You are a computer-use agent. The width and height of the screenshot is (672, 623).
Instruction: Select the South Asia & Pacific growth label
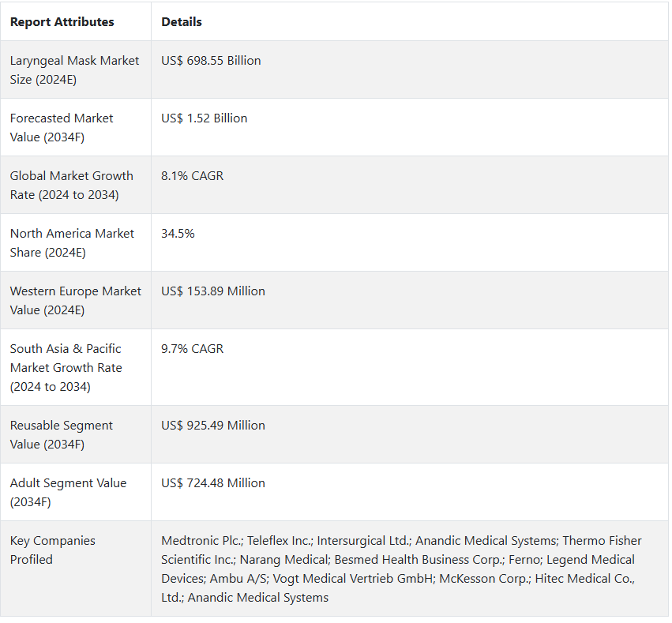(x=66, y=367)
